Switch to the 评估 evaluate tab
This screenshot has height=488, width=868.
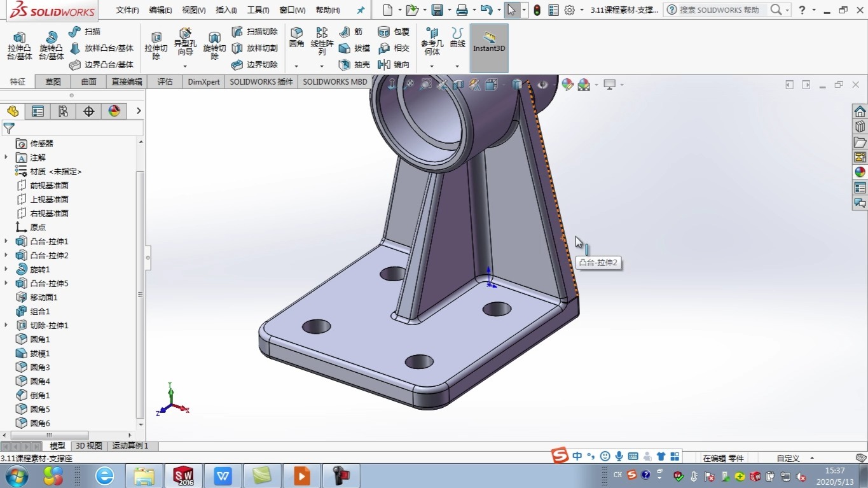pos(165,81)
